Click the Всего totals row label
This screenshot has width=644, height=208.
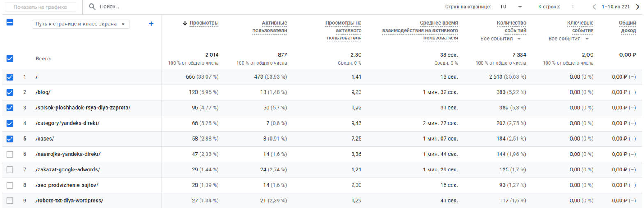(x=43, y=59)
